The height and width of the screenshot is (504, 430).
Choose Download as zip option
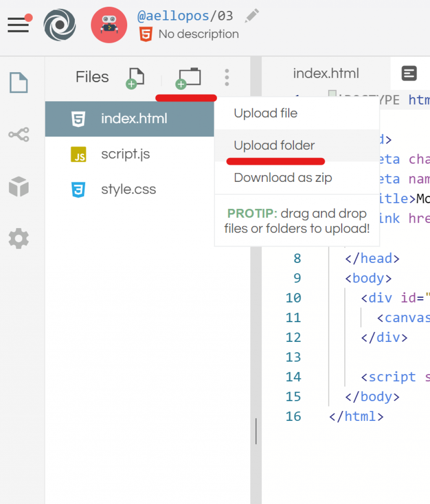pyautogui.click(x=283, y=178)
